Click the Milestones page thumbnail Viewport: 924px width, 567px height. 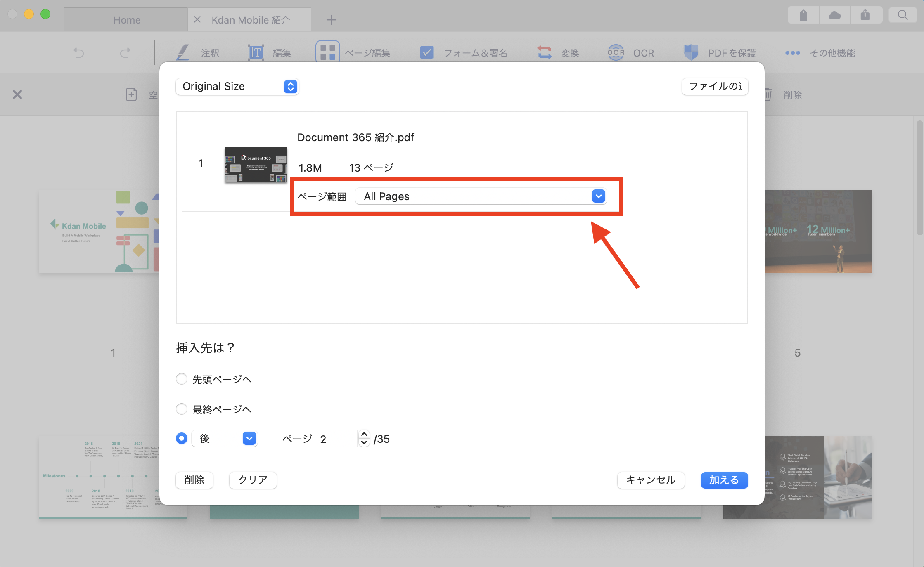click(99, 477)
